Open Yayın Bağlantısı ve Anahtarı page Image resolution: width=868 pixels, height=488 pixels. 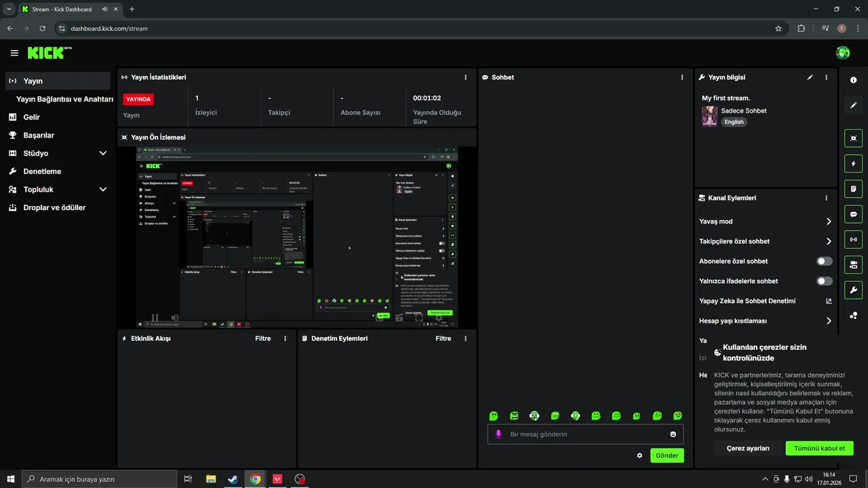(x=64, y=99)
